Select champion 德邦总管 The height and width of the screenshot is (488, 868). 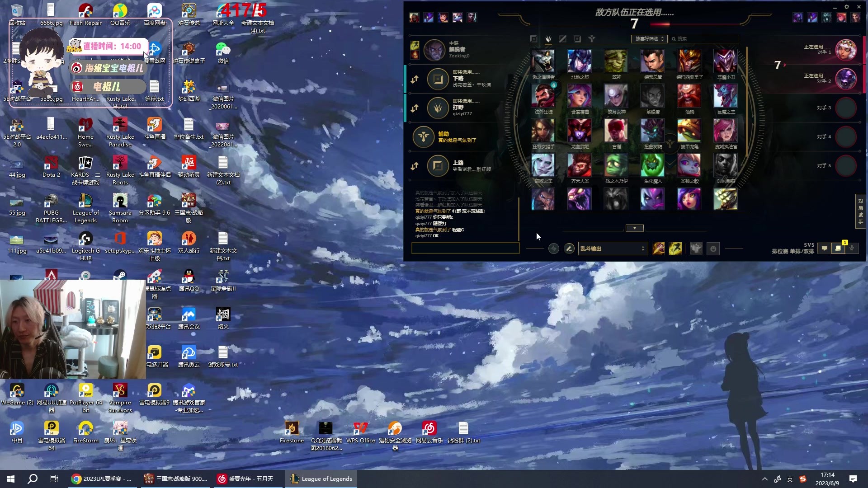(652, 61)
